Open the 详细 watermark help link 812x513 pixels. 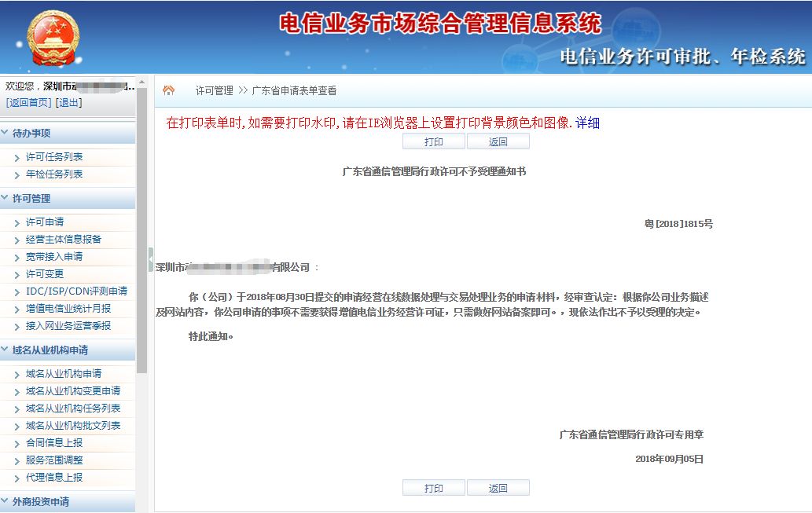(587, 123)
